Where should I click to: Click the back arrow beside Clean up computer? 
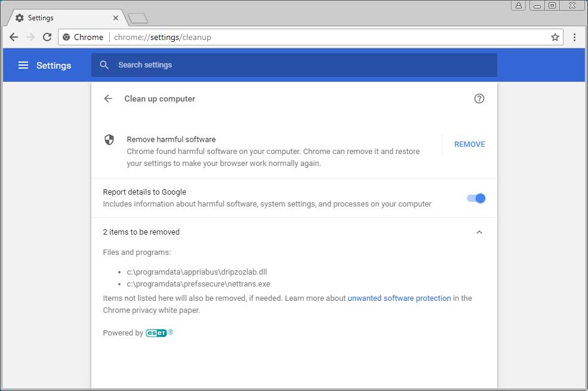pyautogui.click(x=108, y=99)
